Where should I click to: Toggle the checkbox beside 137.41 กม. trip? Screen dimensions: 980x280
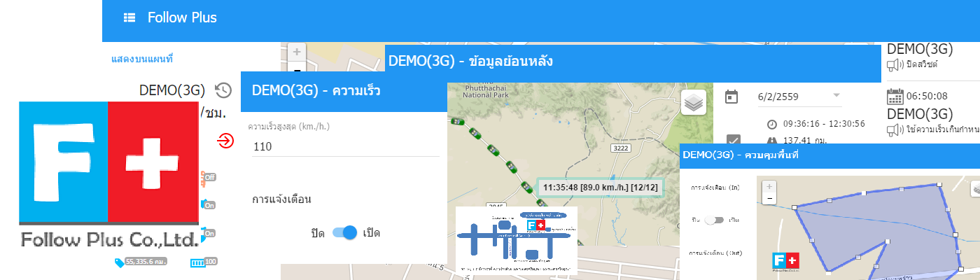(x=732, y=141)
